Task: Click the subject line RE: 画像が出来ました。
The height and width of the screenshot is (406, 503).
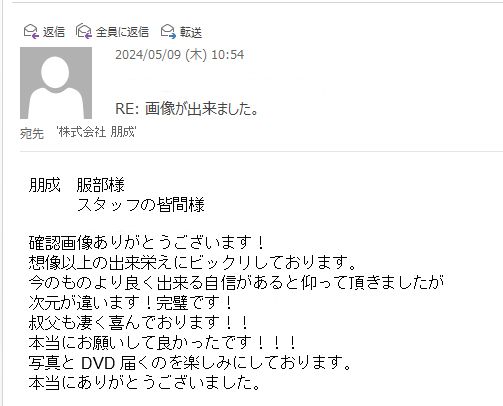Action: tap(187, 109)
